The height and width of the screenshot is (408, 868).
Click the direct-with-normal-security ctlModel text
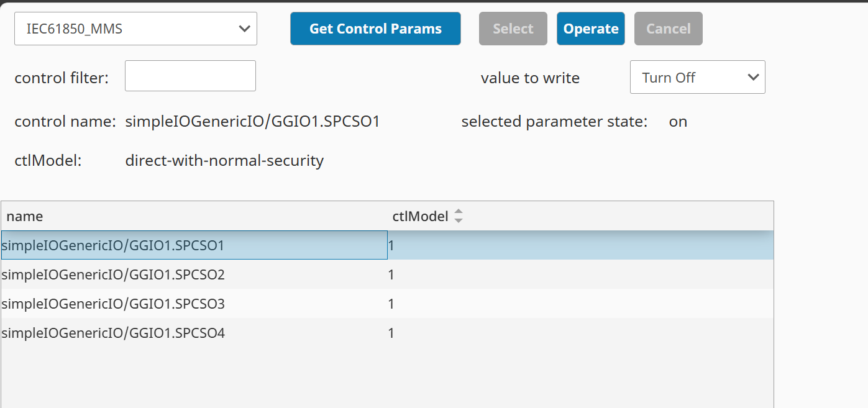224,161
